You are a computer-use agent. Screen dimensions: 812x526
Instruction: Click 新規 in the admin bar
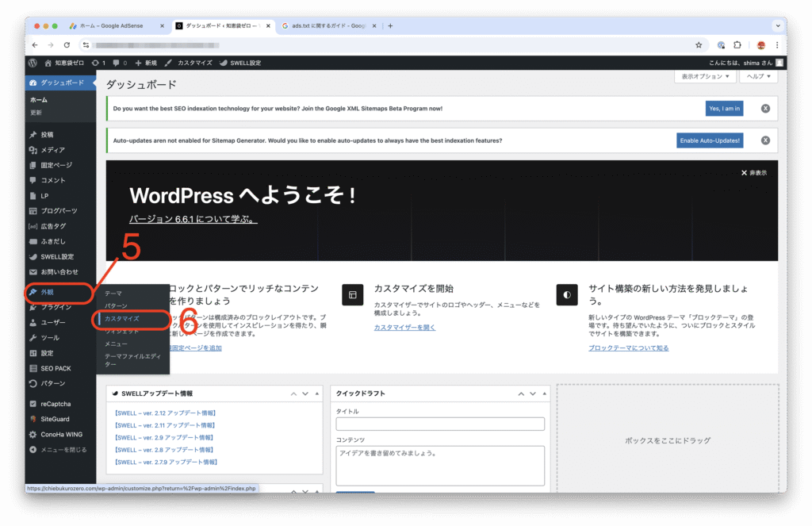coord(146,63)
